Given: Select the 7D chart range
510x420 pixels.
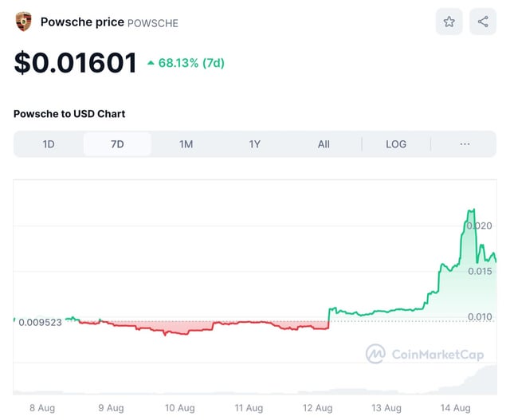Looking at the screenshot, I should (x=117, y=144).
